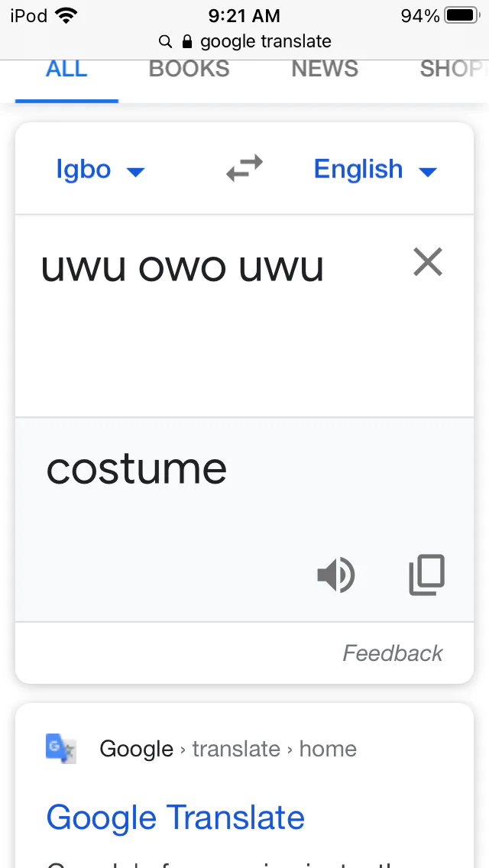The width and height of the screenshot is (489, 868).
Task: Listen to the translated word
Action: click(335, 575)
